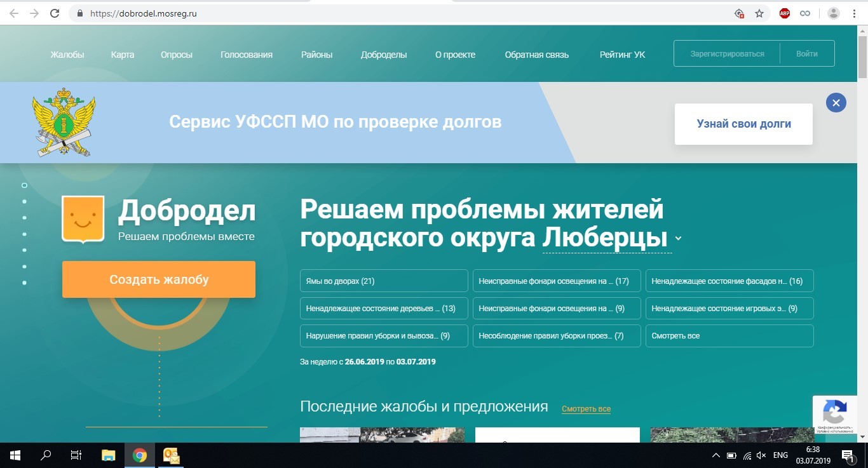The height and width of the screenshot is (468, 868).
Task: Go to the Рейтинг УК menu item
Action: click(x=622, y=55)
